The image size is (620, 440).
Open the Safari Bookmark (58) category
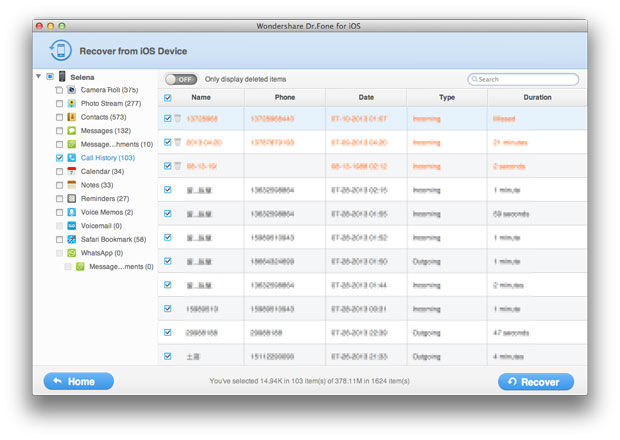[x=113, y=239]
